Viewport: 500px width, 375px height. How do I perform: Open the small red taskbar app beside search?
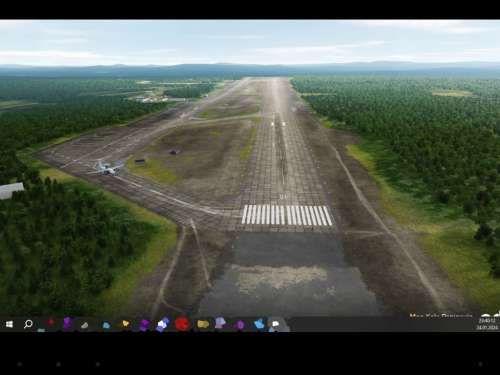51,322
